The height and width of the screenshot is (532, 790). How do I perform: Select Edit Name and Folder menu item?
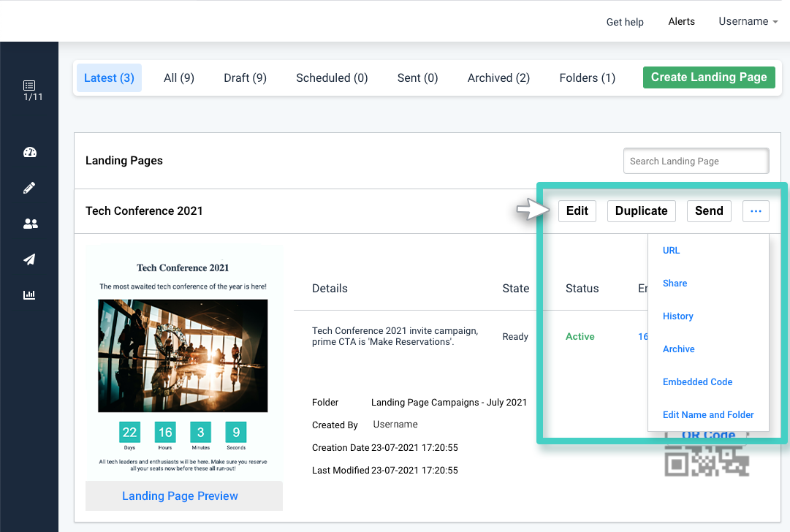(708, 414)
